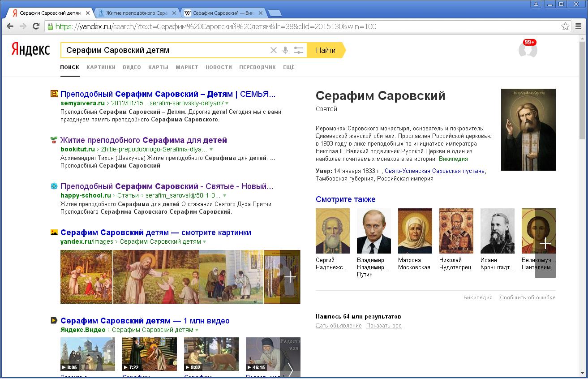Clear the search query using the X icon
Screen dimensions: 588x379
pyautogui.click(x=274, y=50)
